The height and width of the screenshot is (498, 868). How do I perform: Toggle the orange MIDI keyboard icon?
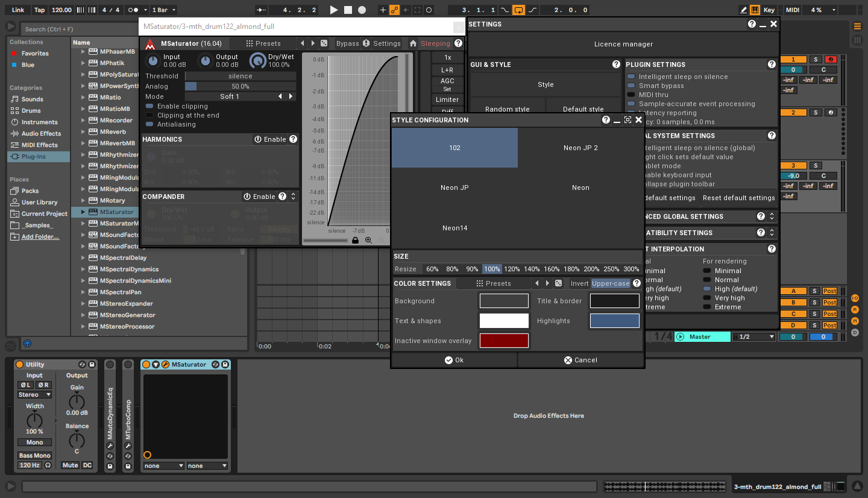(755, 10)
